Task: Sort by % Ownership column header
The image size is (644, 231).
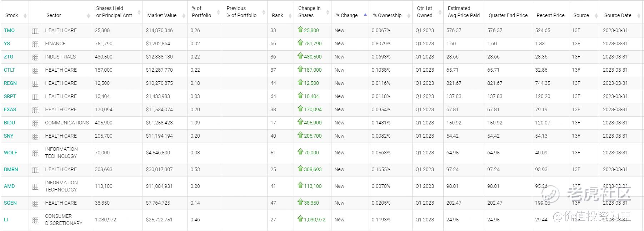Action: click(387, 15)
